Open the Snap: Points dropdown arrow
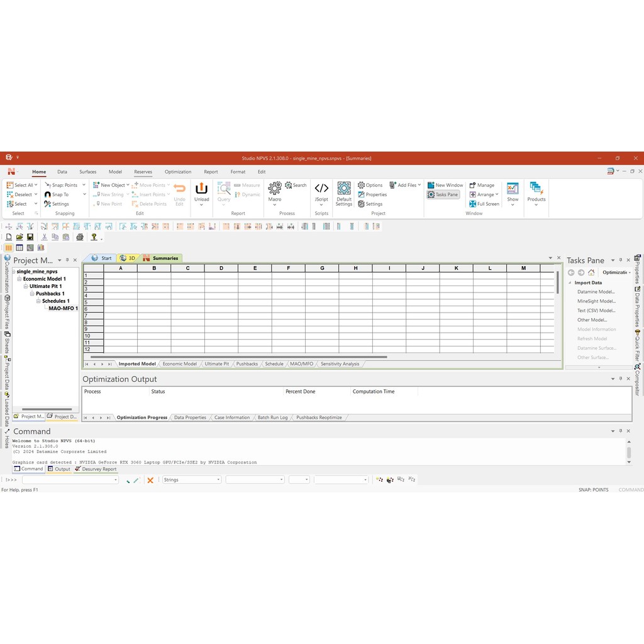The height and width of the screenshot is (644, 644). pyautogui.click(x=84, y=186)
